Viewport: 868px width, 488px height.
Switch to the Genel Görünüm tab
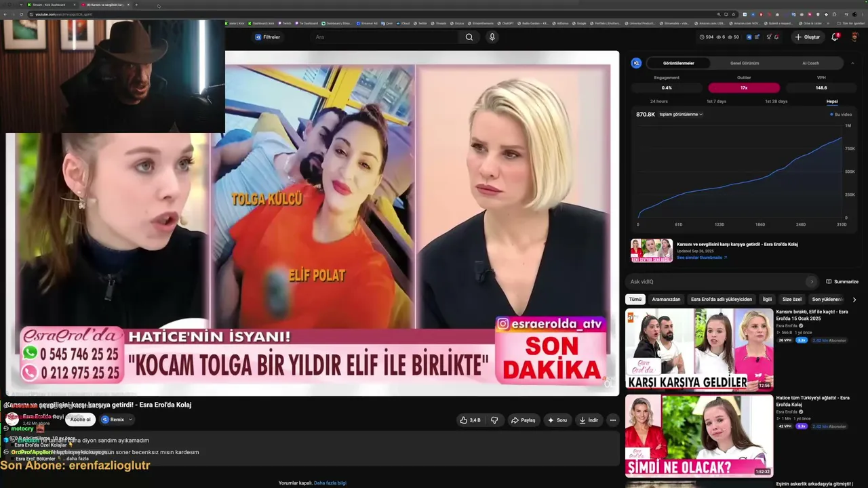(x=745, y=63)
